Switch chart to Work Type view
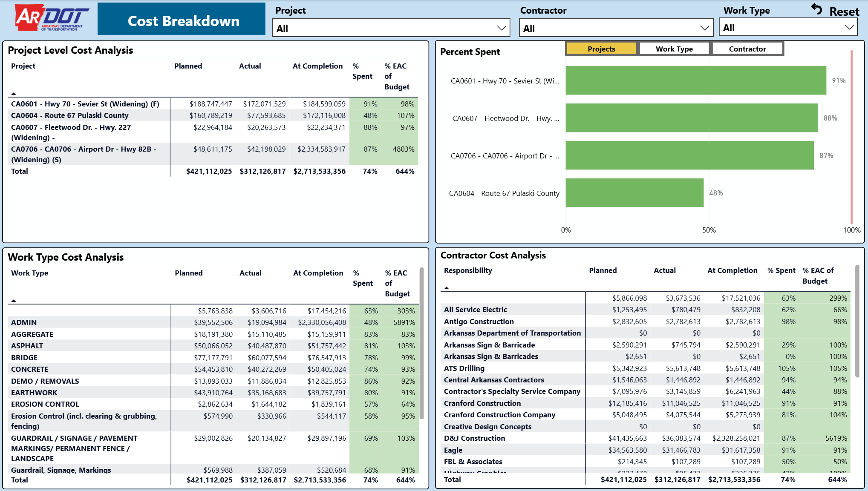Viewport: 868px width, 491px height. coord(674,49)
